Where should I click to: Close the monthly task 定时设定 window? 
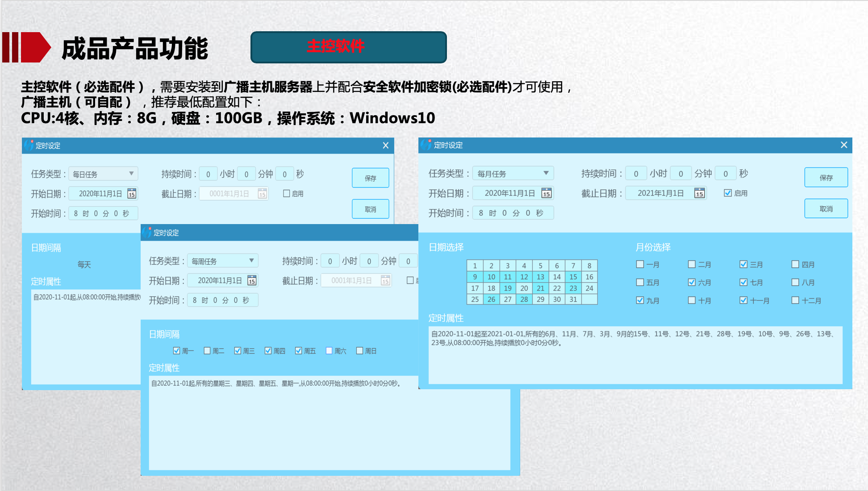(844, 145)
